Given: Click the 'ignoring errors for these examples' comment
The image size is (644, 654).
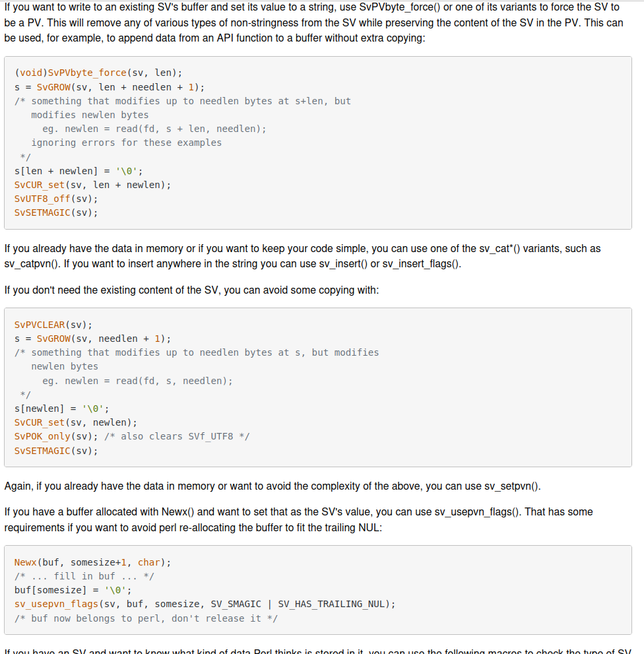Looking at the screenshot, I should coord(127,143).
